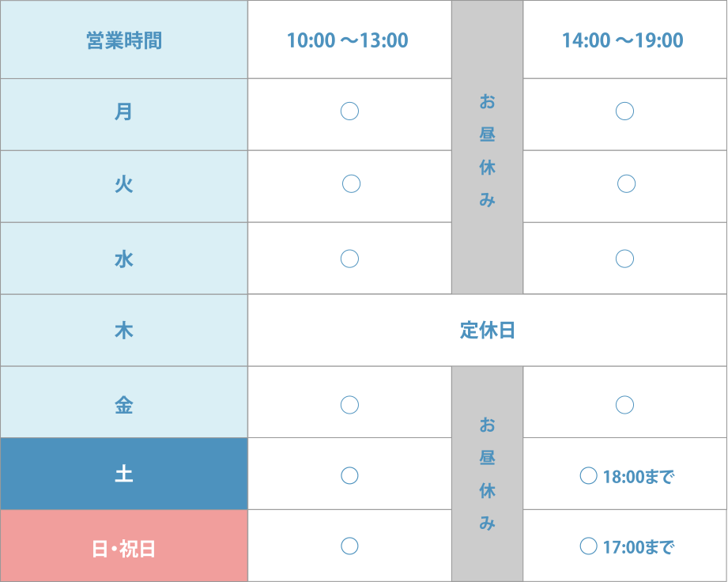This screenshot has width=728, height=582.
Task: Click the pink 日・祝日 day cell
Action: point(124,546)
